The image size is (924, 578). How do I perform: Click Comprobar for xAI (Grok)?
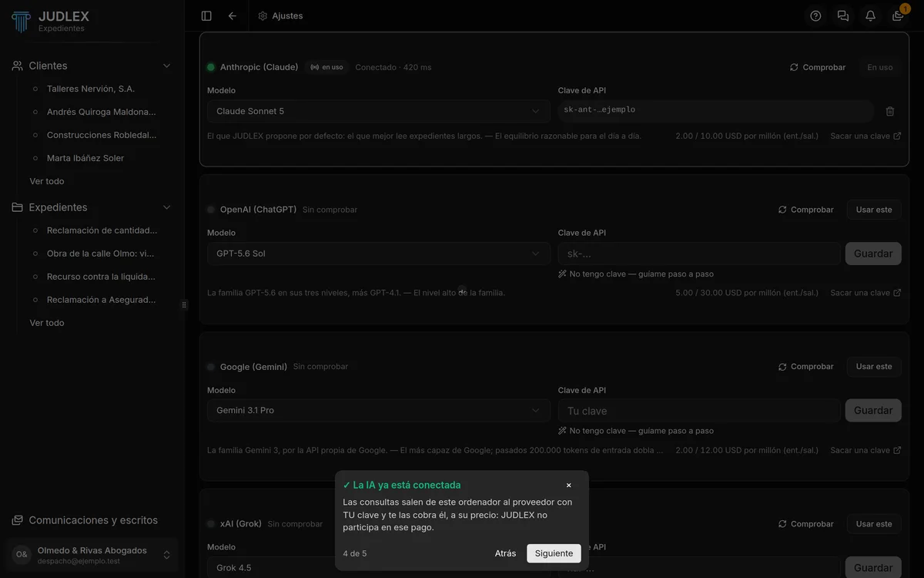click(x=805, y=524)
